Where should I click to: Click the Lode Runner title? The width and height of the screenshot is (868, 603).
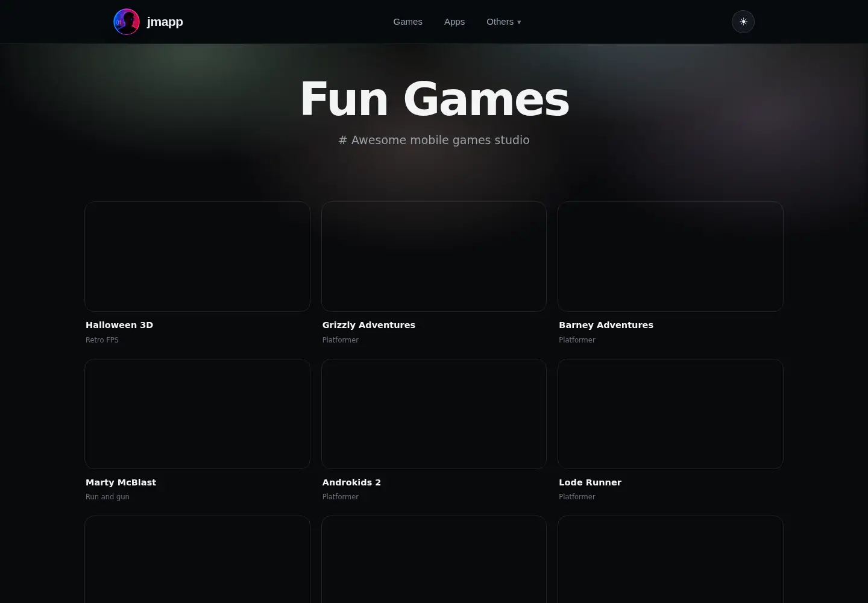590,482
